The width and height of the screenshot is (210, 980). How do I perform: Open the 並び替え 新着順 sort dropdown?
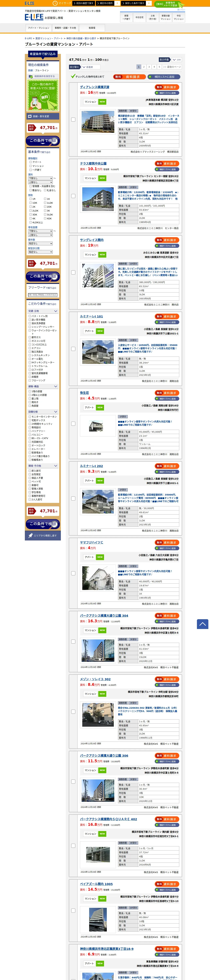(91, 67)
